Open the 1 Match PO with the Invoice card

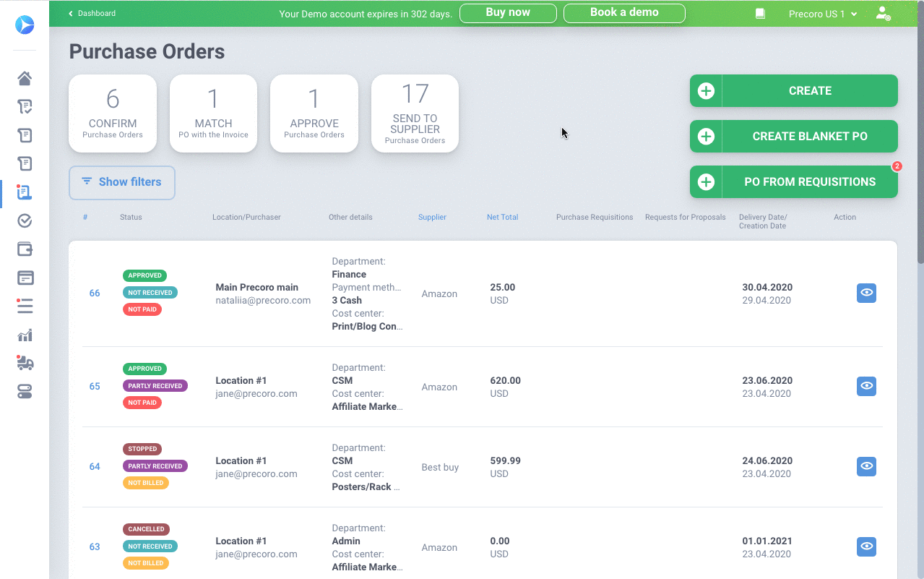click(x=213, y=113)
